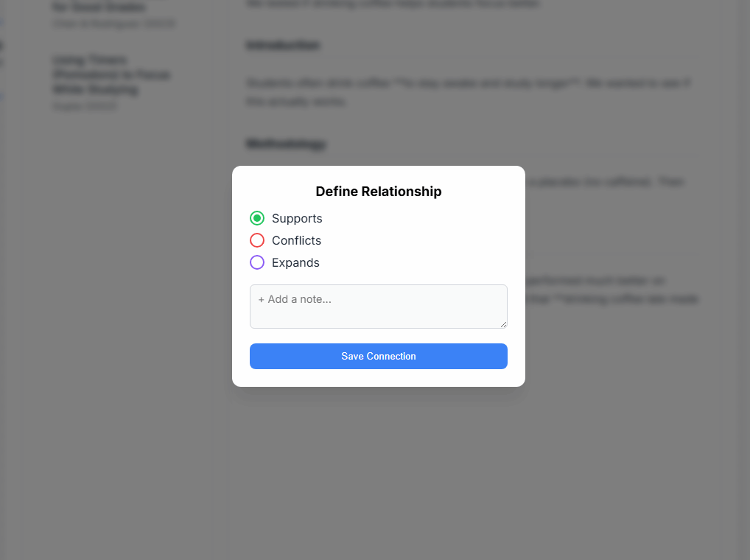Click the author line under Good Grades paper
750x560 pixels.
click(x=113, y=24)
